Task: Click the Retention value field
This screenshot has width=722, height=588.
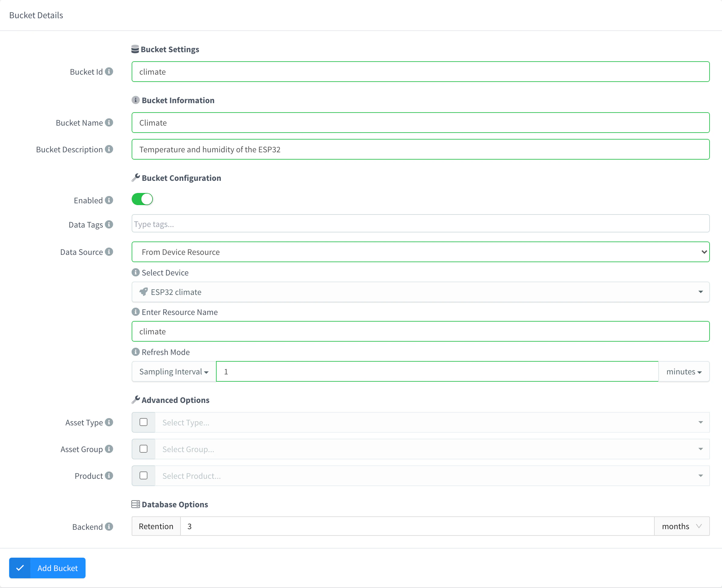Action: tap(417, 526)
